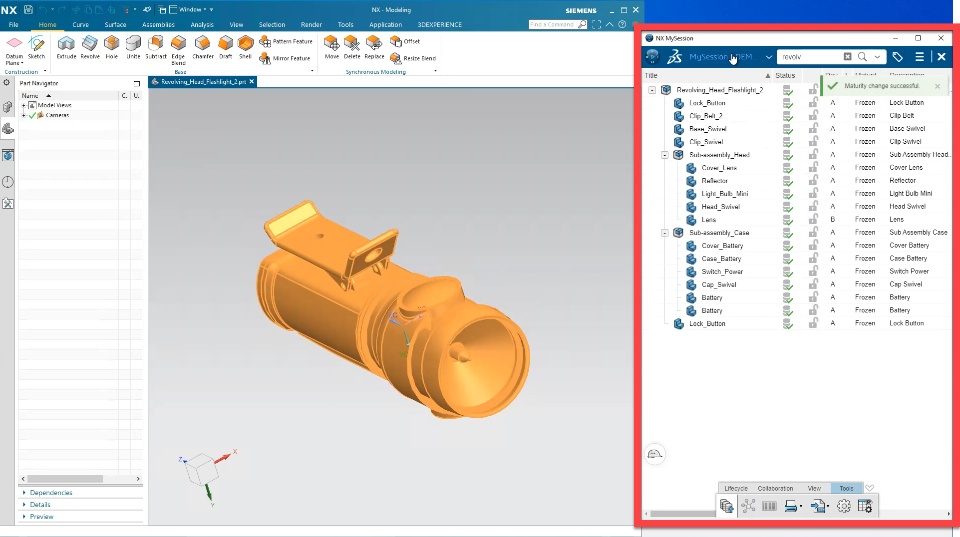Viewport: 960px width, 537px height.
Task: Click the tag icon in MySession header
Action: 898,56
